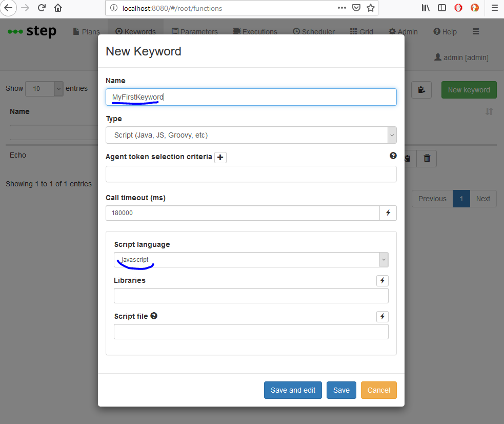Open the Admin menu
This screenshot has width=504, height=424.
click(403, 31)
